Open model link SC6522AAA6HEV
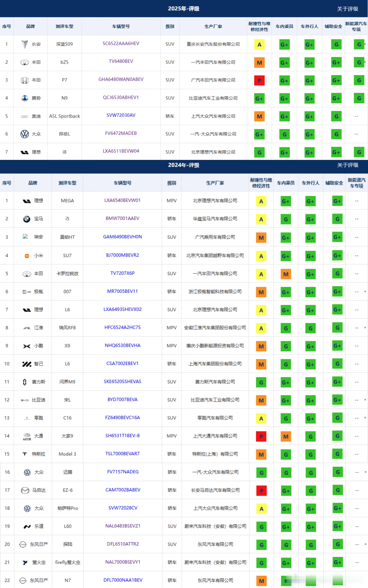 click(121, 44)
